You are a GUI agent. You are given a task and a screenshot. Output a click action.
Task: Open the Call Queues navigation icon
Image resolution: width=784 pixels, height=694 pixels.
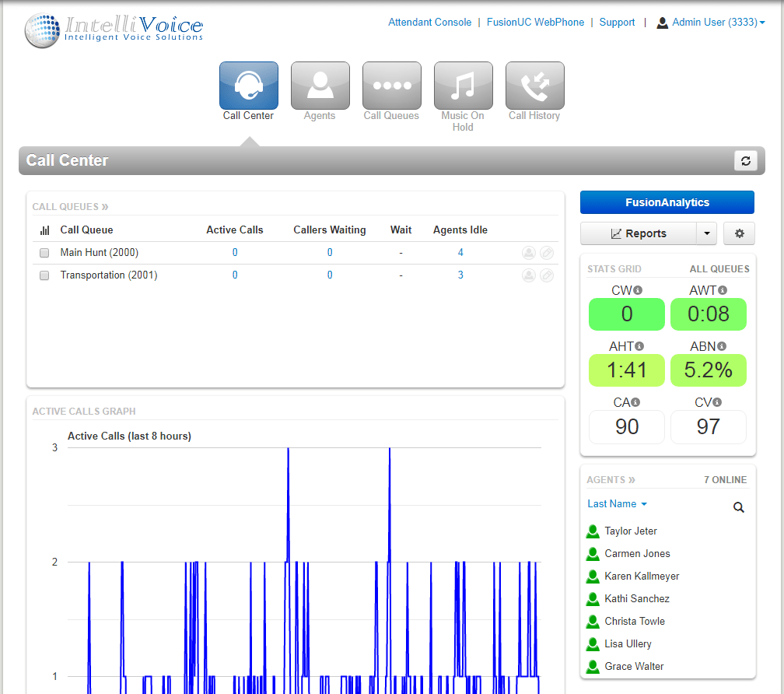[391, 86]
